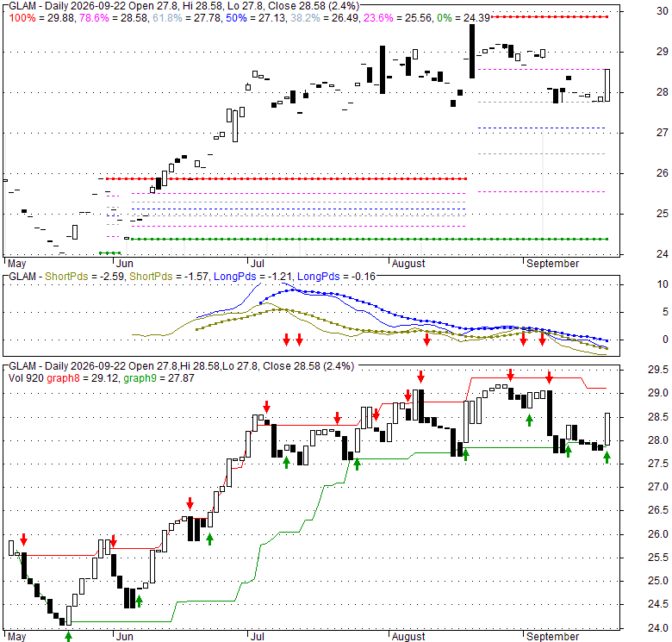Click the red '100% = 29.88' Fibonacci label

(41, 18)
